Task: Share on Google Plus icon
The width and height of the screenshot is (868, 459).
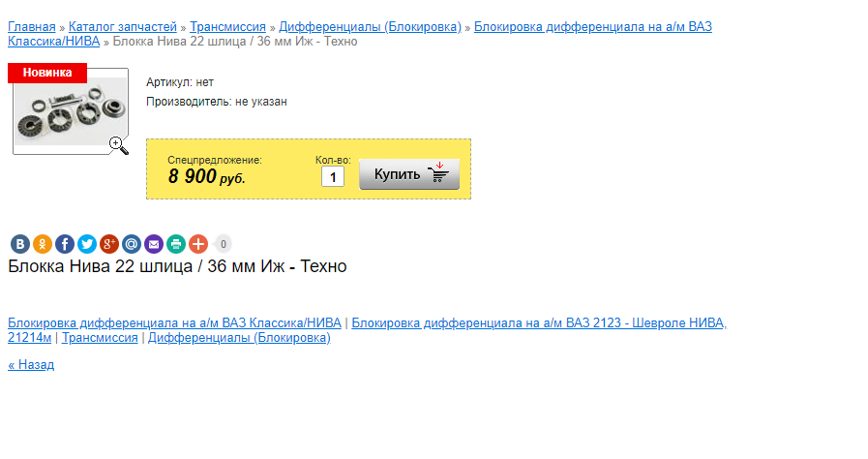Action: (108, 244)
